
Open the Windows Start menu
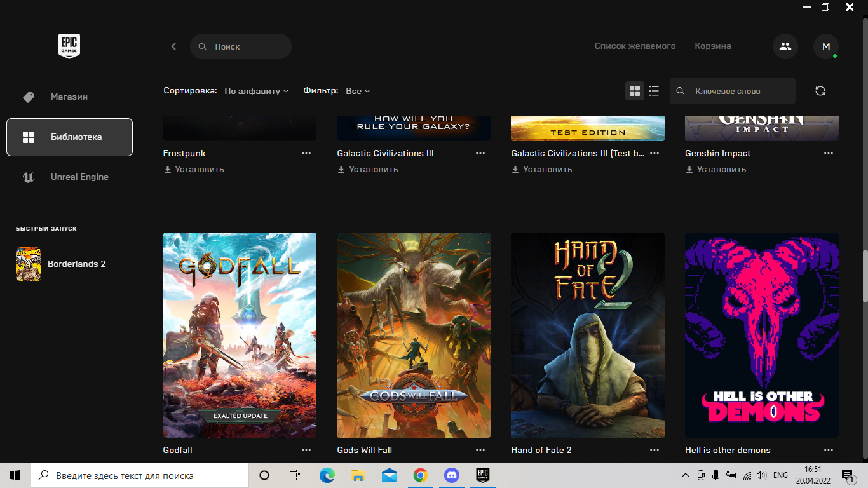pyautogui.click(x=15, y=475)
